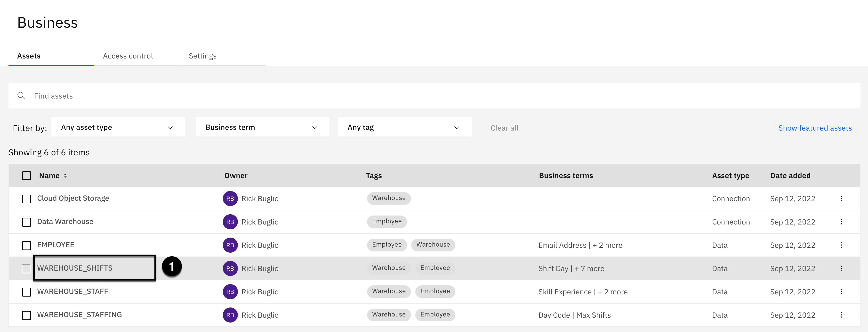Expand the Any tag dropdown

[404, 127]
